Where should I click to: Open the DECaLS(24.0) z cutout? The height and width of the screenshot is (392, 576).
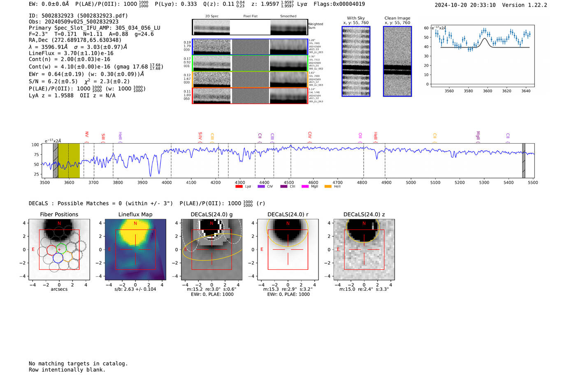click(x=364, y=249)
